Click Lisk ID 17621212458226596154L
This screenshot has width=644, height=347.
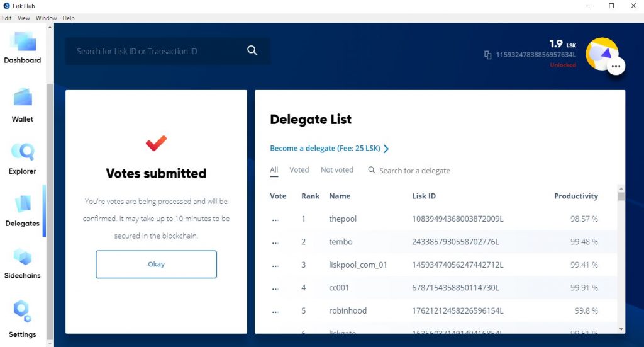coord(458,311)
